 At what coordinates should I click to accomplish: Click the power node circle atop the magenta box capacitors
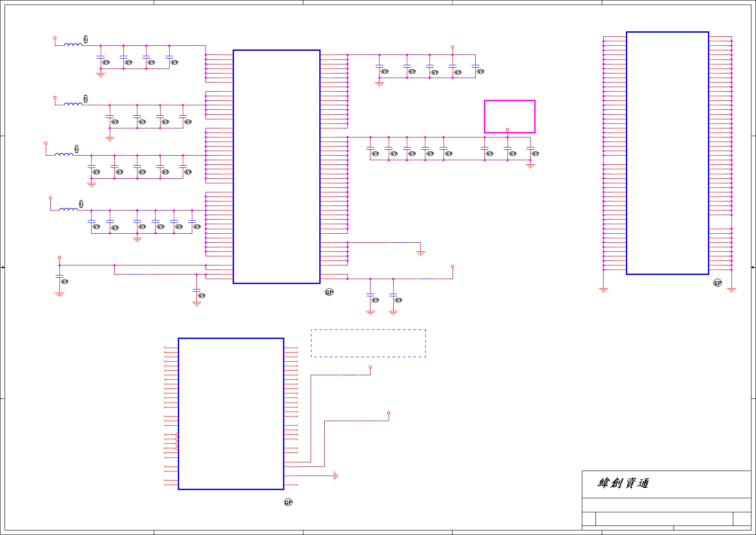(507, 129)
